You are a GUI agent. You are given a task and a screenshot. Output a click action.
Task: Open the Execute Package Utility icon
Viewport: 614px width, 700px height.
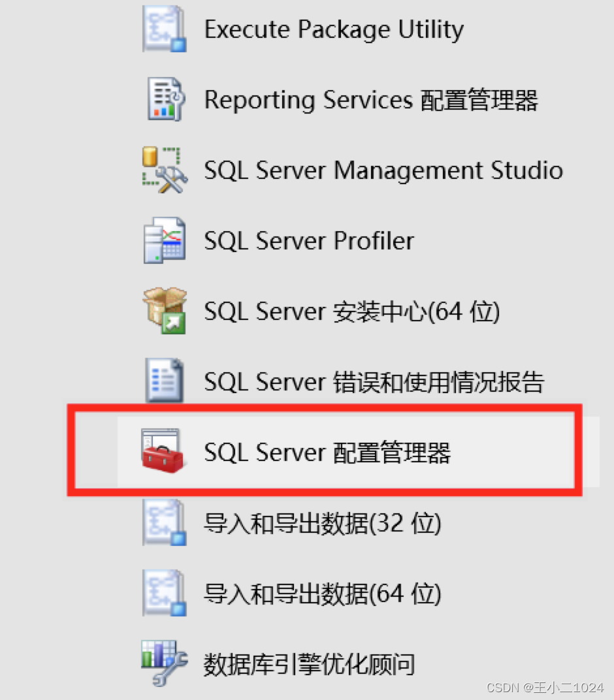pos(163,29)
